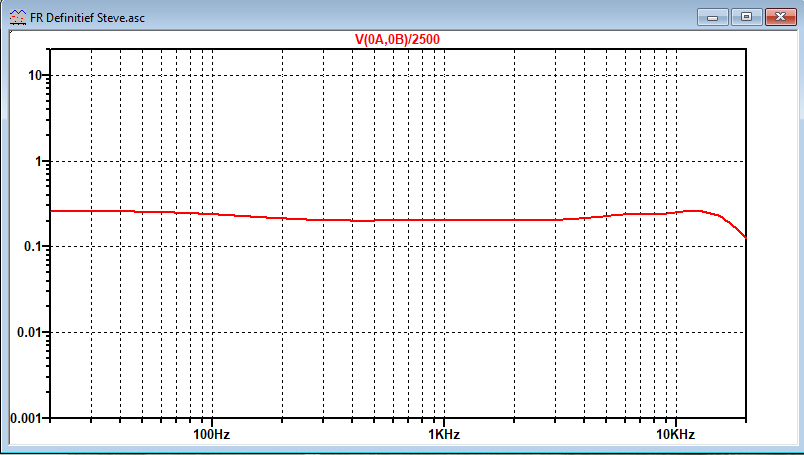804x455 pixels.
Task: Click the V(0A,0B)/2500 trace label
Action: [397, 39]
